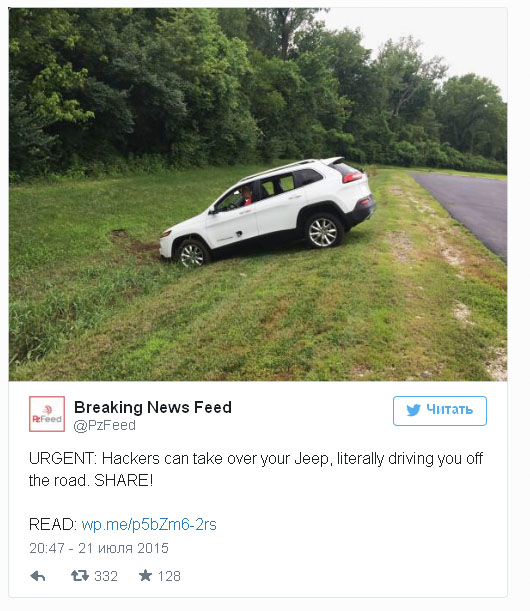Open the tweet timestamp 21 июля 2015
The height and width of the screenshot is (611, 530).
coord(99,548)
